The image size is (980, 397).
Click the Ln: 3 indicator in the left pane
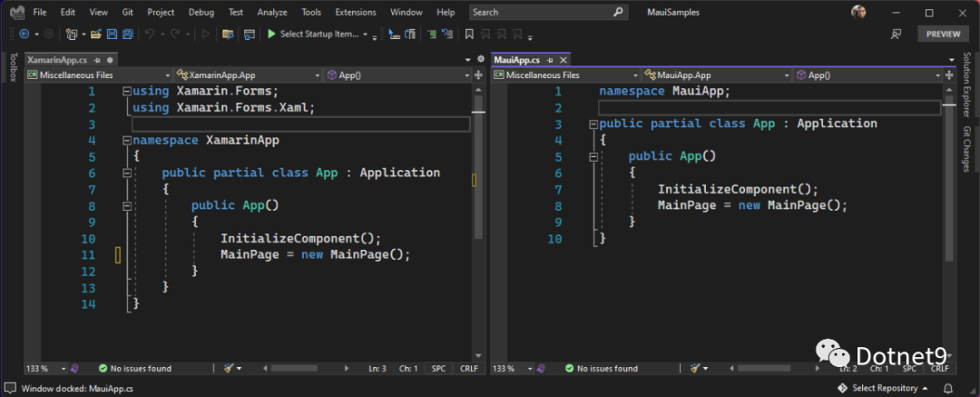pyautogui.click(x=377, y=368)
